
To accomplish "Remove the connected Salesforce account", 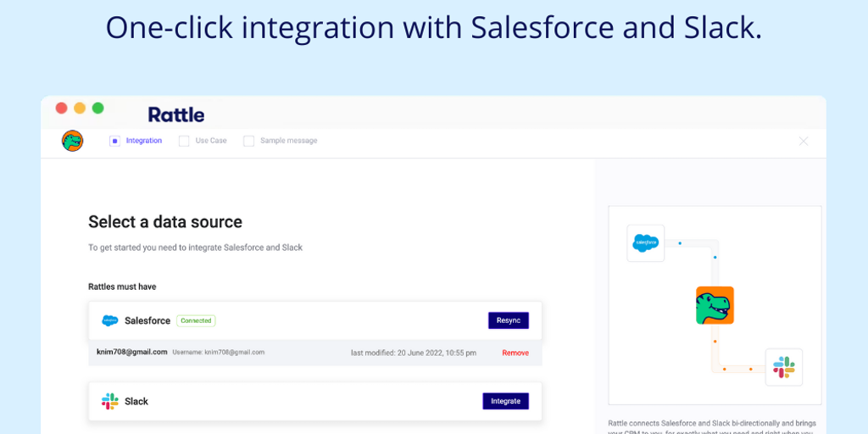I will tap(515, 353).
